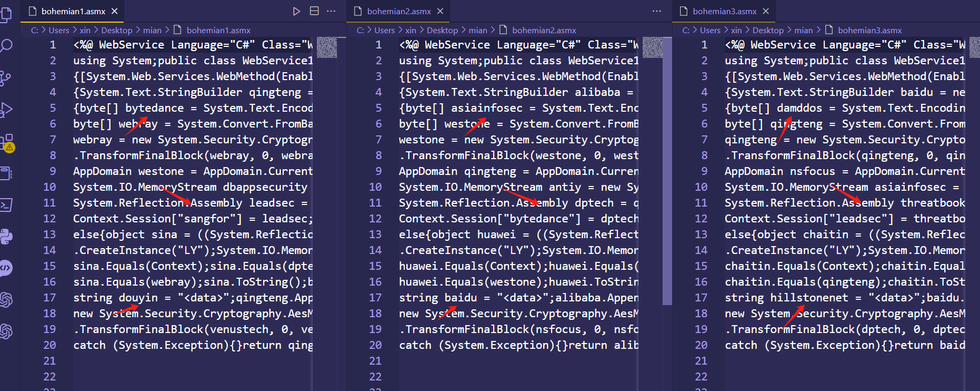Select line number 5 in bohemian1 editor

point(53,108)
